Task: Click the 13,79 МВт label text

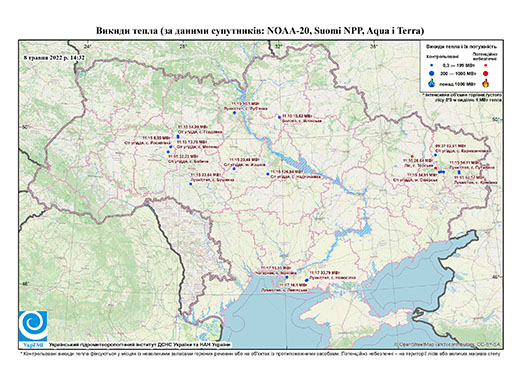Action: click(191, 142)
